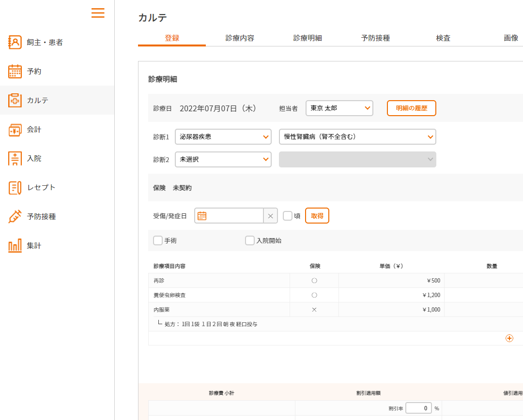Switch to the 検査 tab
This screenshot has width=523, height=420.
[443, 38]
